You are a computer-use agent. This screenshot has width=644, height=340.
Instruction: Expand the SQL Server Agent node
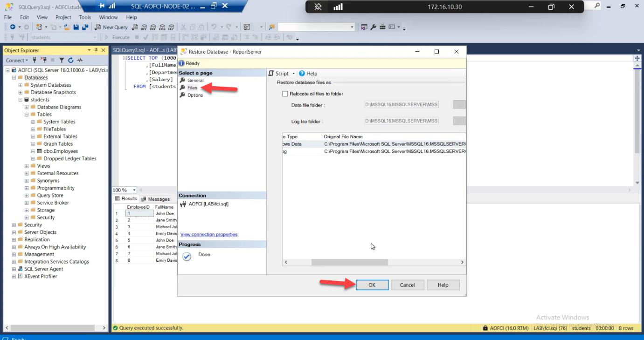[x=14, y=269]
